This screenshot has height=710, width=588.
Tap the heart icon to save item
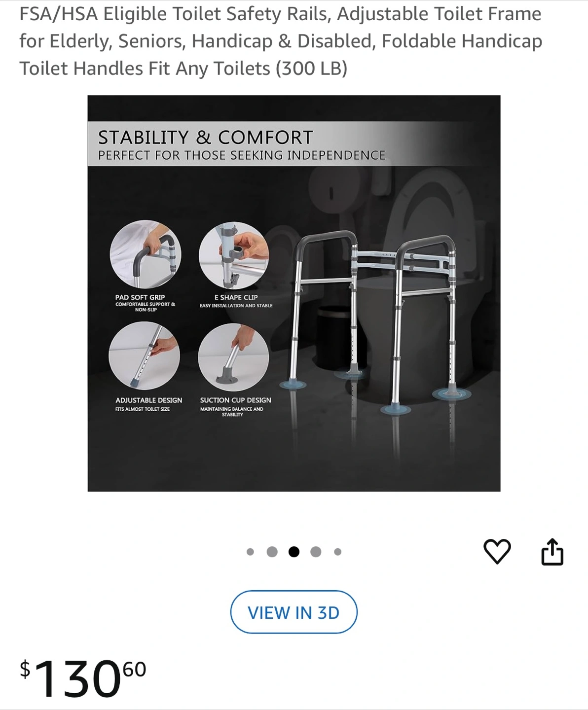(x=497, y=551)
